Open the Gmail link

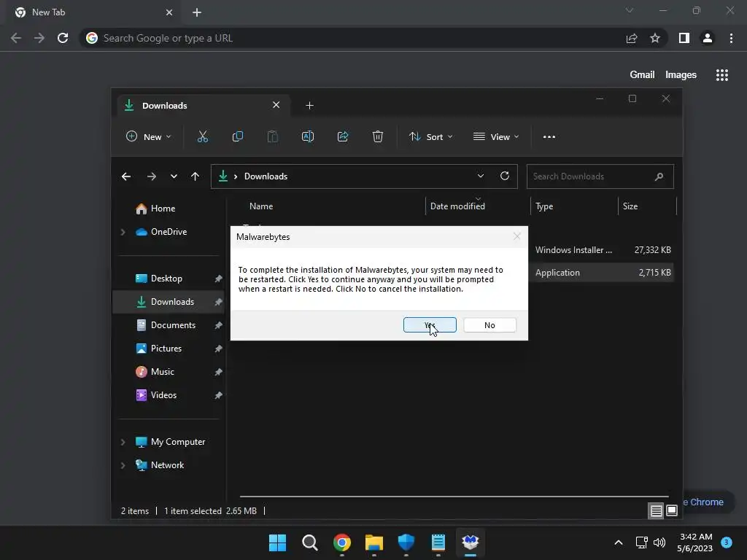(x=642, y=75)
